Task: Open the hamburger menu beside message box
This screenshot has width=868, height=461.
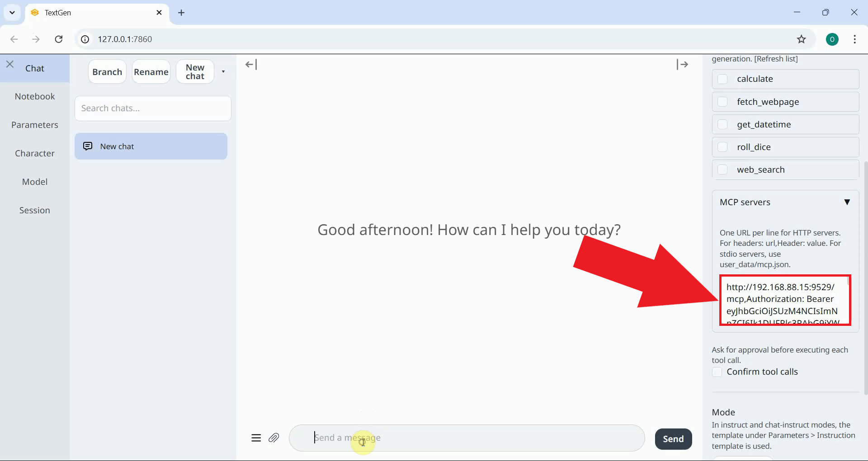Action: [256, 438]
